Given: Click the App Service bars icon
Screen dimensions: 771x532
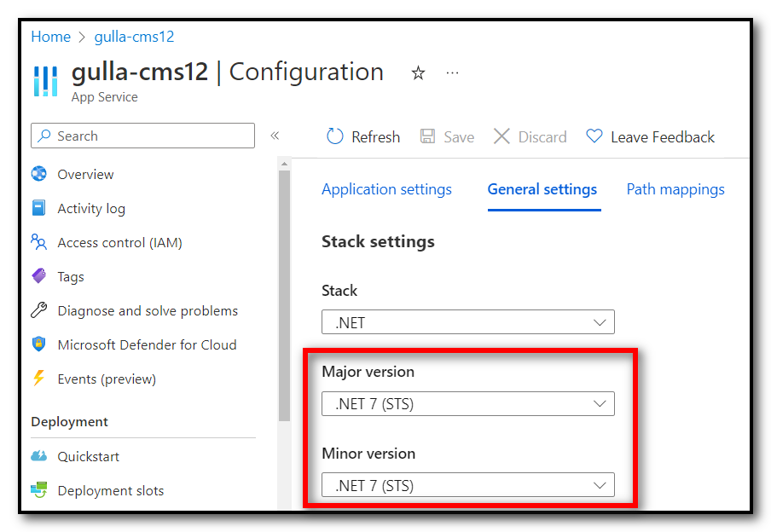Looking at the screenshot, I should coord(46,81).
